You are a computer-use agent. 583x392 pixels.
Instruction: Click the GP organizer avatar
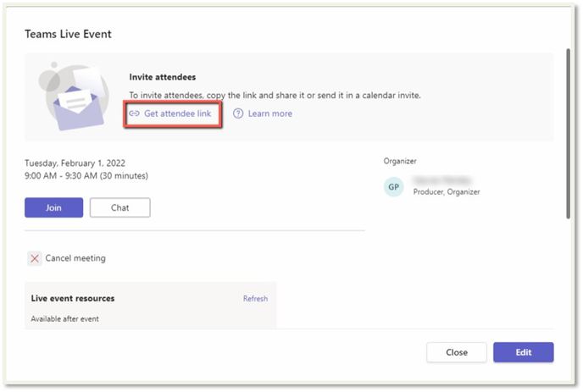[x=394, y=186]
